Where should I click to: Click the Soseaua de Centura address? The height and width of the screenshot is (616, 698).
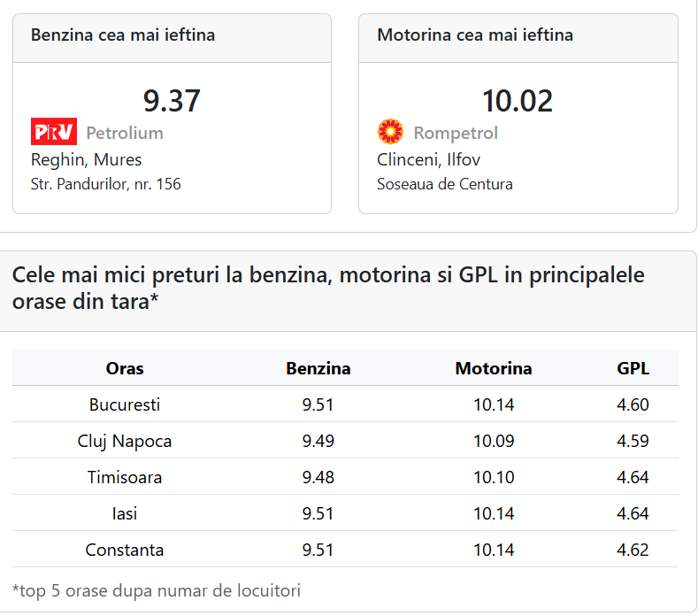tap(445, 184)
